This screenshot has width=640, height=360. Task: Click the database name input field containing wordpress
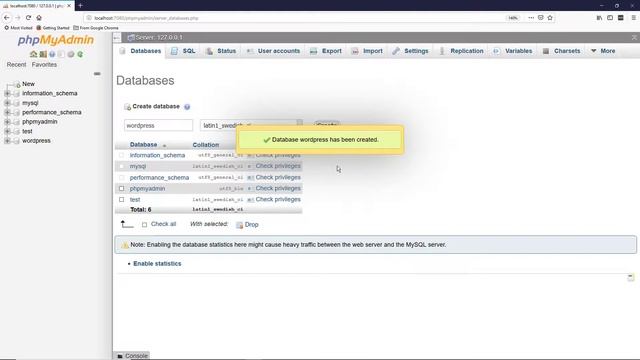(x=158, y=125)
